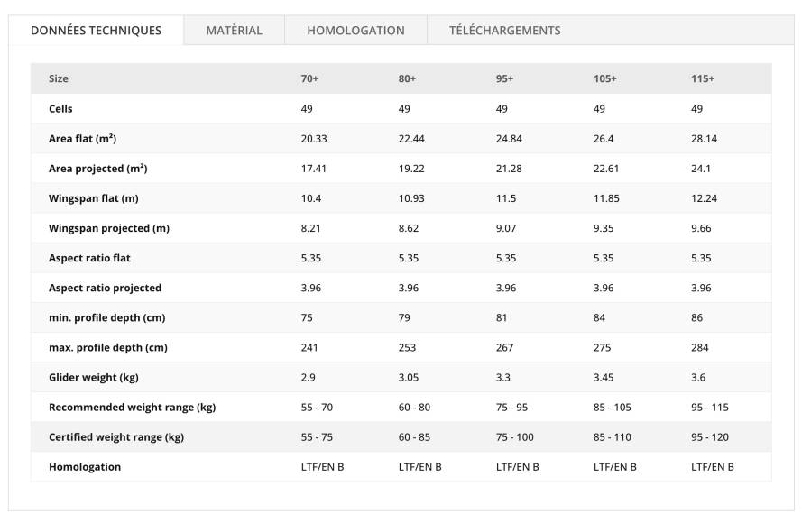
Task: Click the Homologation row label
Action: [85, 467]
